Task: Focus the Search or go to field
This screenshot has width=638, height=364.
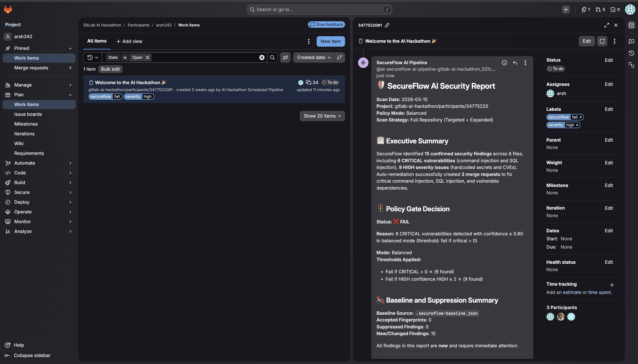Action: click(x=319, y=10)
